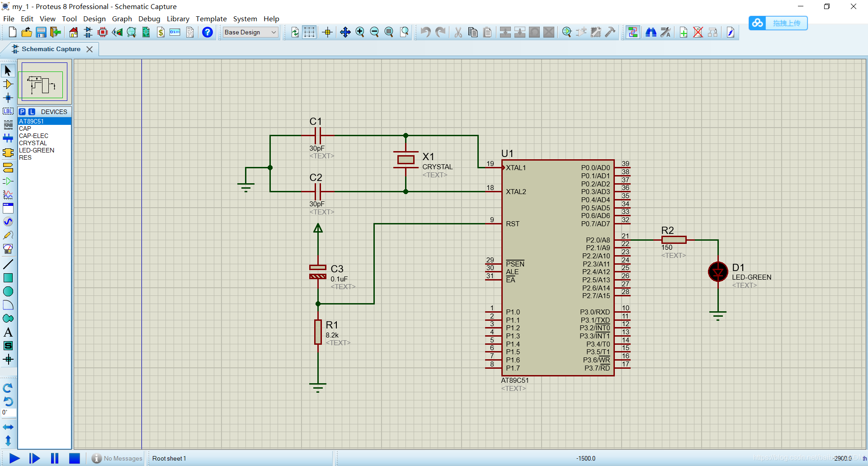Click the Save Project toolbar icon

coord(41,32)
